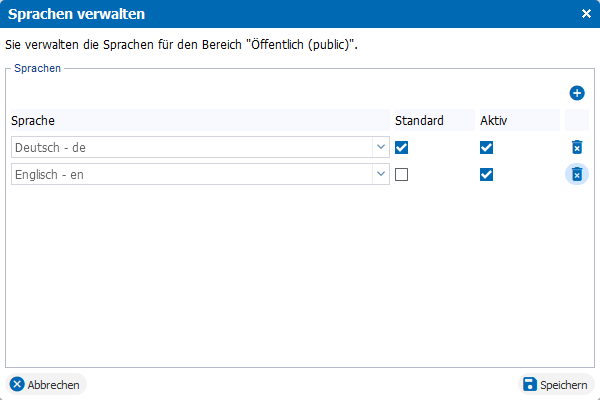Delete the Deutsch language row

577,147
